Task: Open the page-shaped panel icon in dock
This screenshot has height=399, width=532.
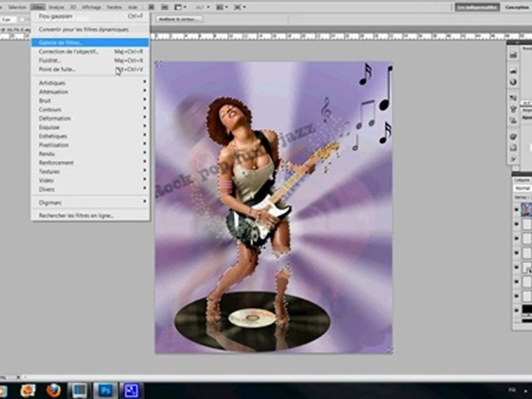Action: (513, 147)
